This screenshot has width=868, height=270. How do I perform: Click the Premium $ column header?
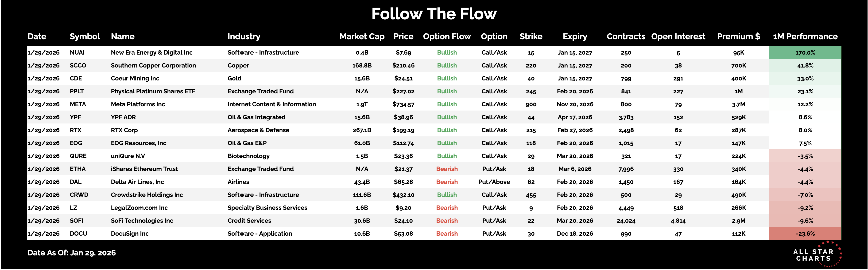pyautogui.click(x=738, y=36)
